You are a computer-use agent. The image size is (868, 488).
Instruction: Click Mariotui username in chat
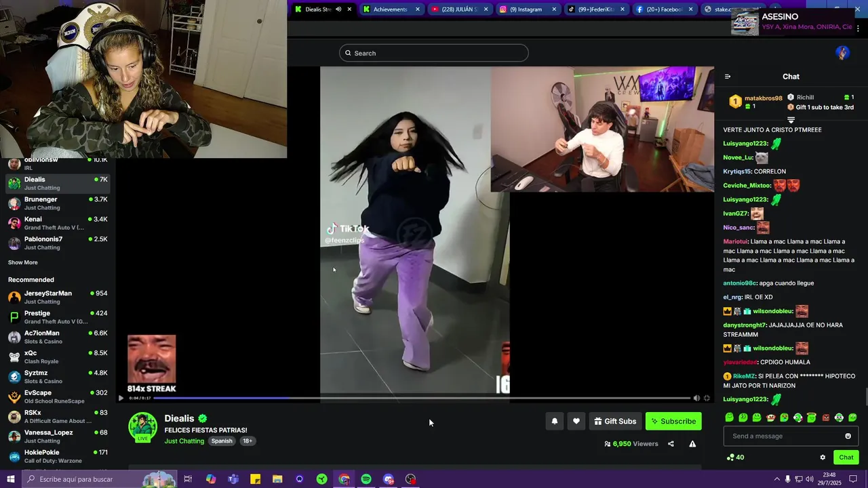tap(735, 241)
